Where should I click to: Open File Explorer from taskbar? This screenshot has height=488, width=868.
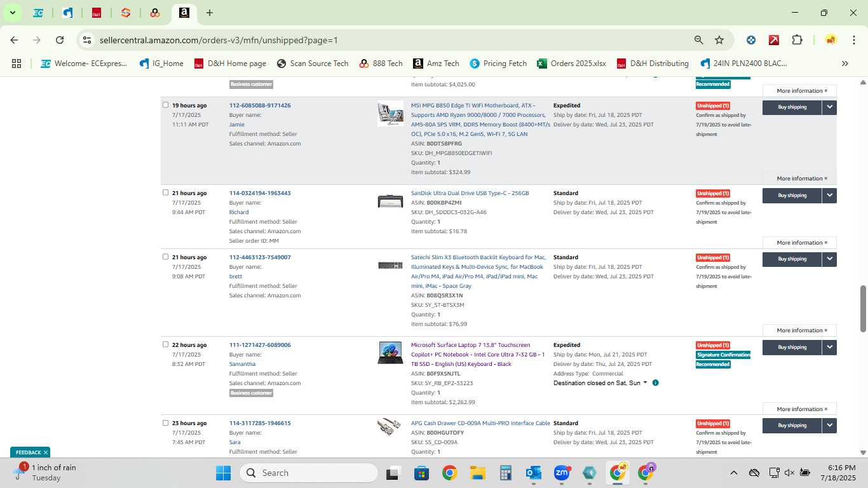click(x=477, y=473)
